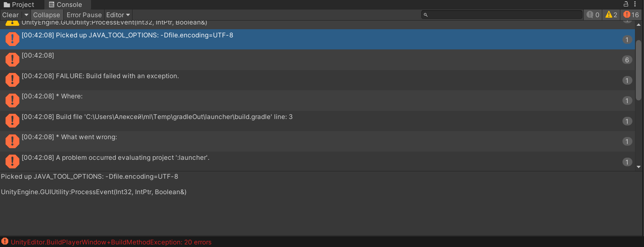Open the Editor dropdown

tap(118, 15)
